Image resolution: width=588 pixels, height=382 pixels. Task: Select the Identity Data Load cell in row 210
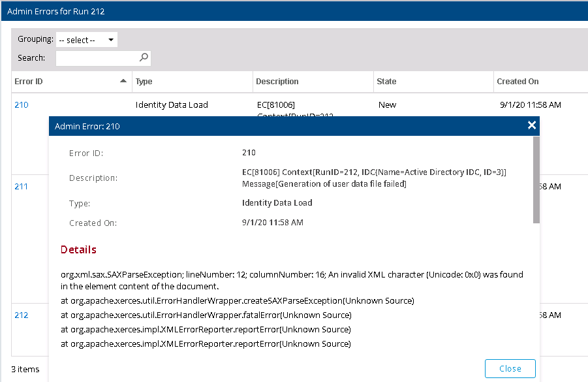tap(172, 104)
